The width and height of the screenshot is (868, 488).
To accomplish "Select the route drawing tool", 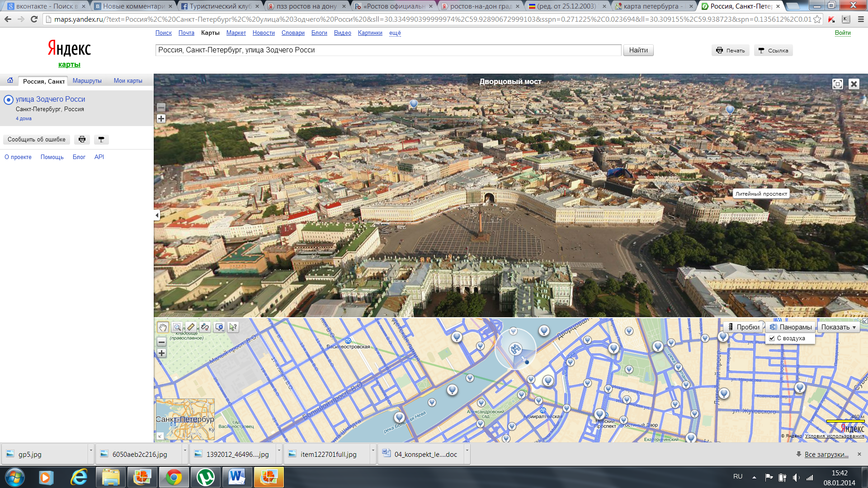I will click(x=205, y=327).
